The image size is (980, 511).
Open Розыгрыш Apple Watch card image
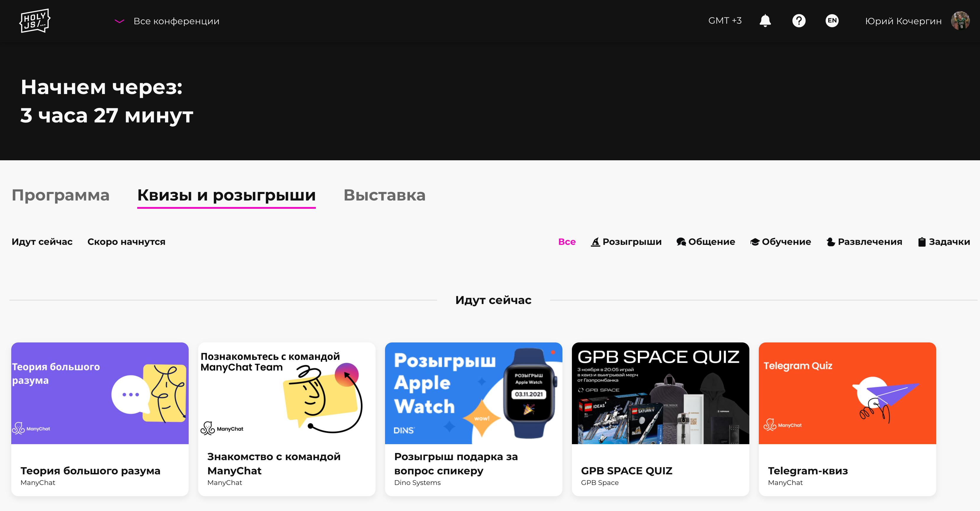[473, 393]
